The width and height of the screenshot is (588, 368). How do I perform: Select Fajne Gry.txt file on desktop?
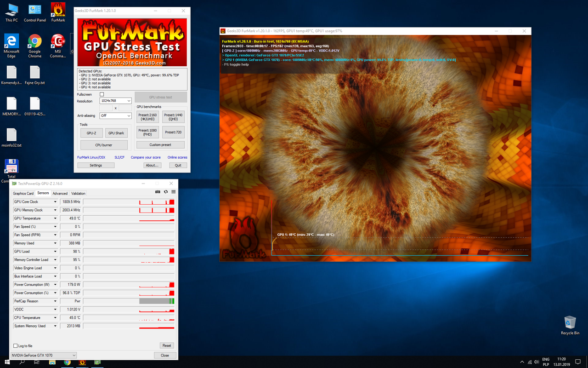(35, 75)
